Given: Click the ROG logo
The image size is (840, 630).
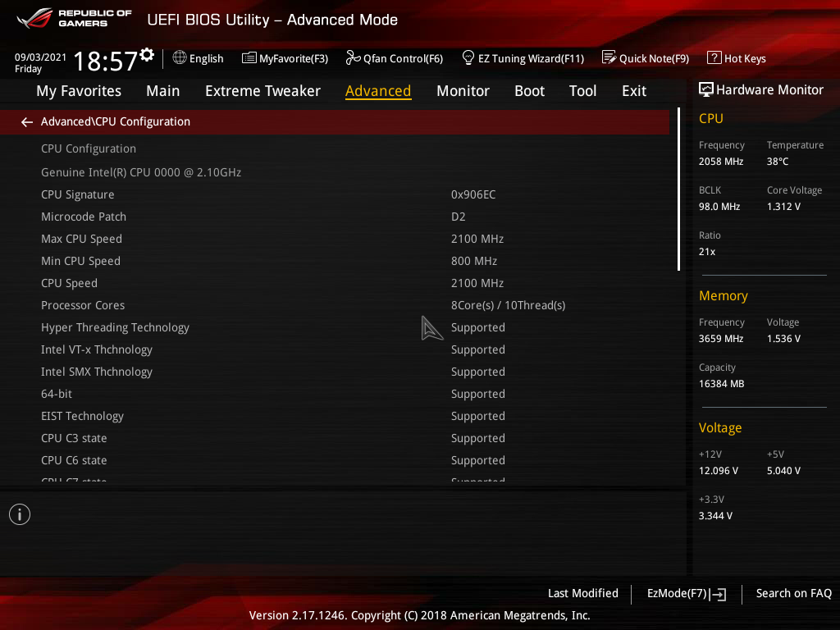Looking at the screenshot, I should click(34, 19).
